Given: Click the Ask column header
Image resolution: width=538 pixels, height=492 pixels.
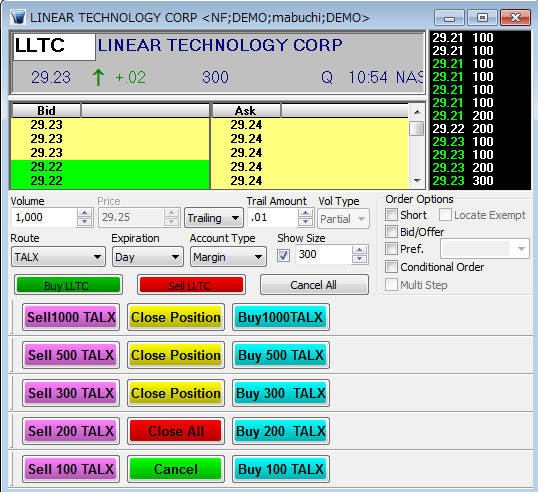Looking at the screenshot, I should tap(246, 110).
